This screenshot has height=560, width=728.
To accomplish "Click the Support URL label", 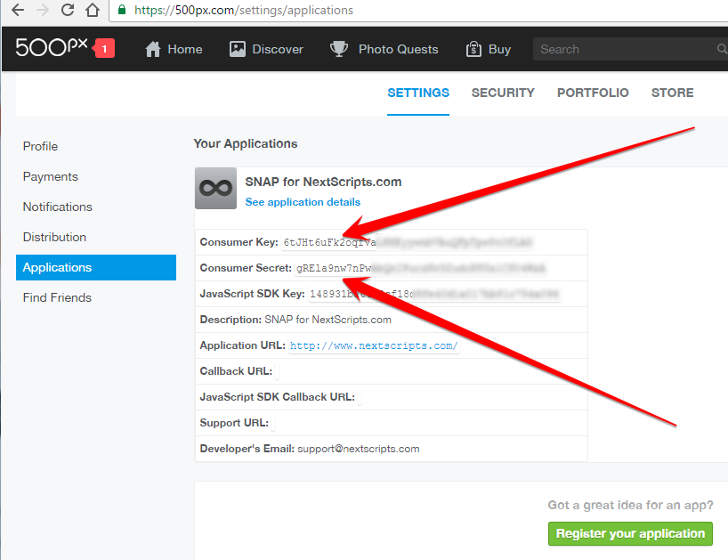I will [x=234, y=423].
